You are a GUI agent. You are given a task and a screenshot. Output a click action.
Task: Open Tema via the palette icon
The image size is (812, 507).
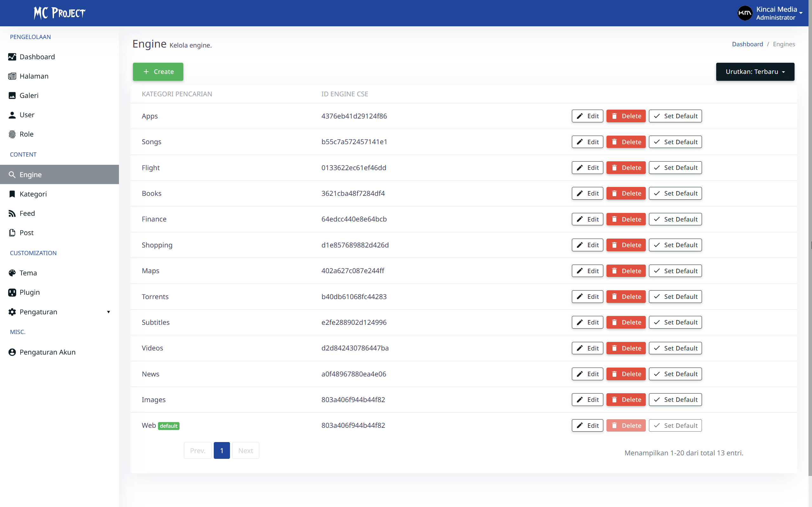(x=12, y=273)
